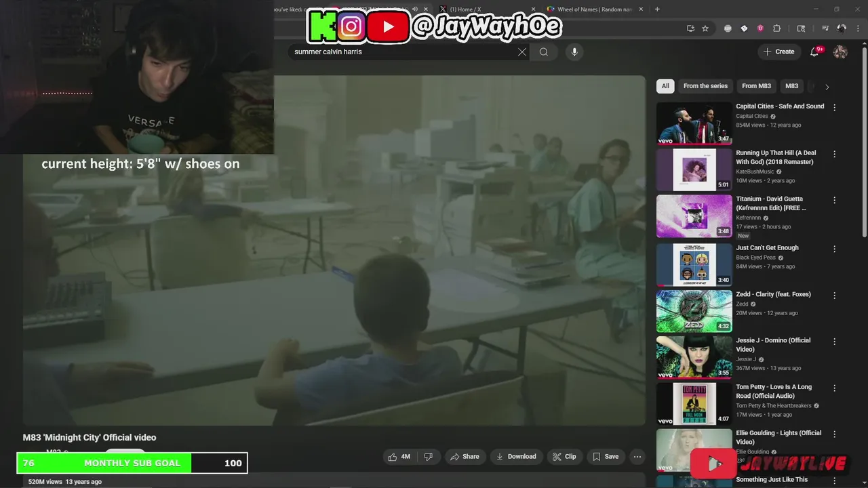Open Zedd Clarity feat. Foxes title
868x488 pixels.
pyautogui.click(x=773, y=295)
